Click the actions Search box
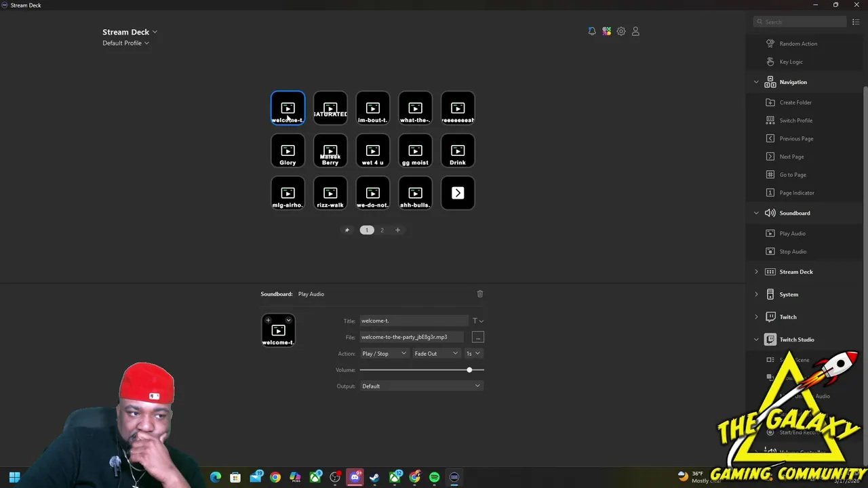The image size is (868, 488). pos(800,22)
